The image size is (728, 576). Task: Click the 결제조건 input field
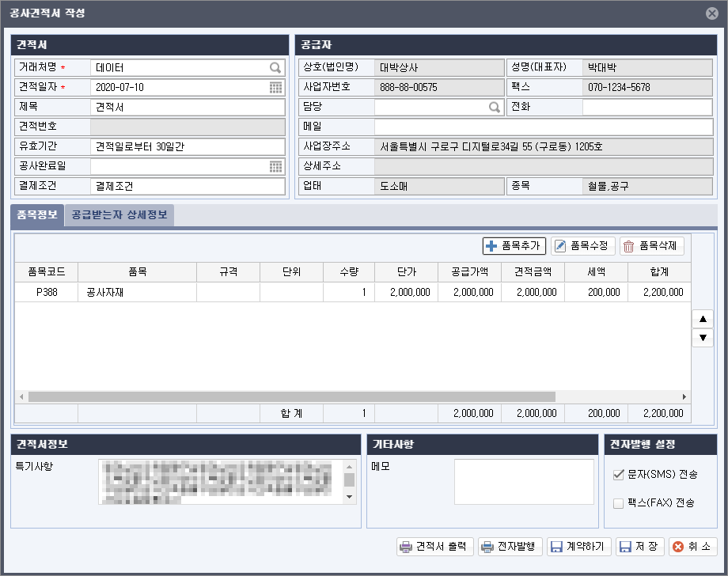(x=188, y=186)
